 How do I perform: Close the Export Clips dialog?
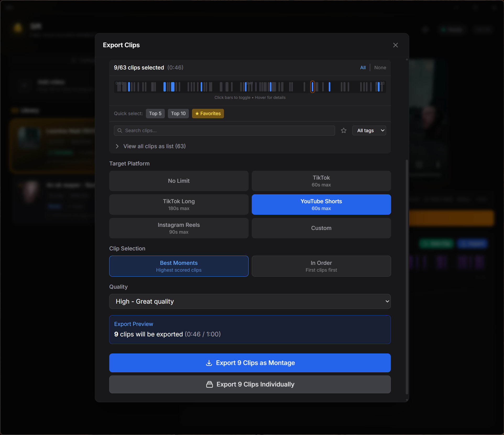coord(396,45)
